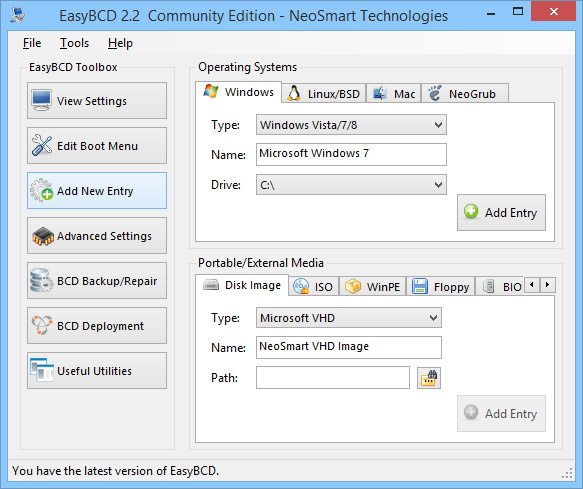Click the NeoGrub gecko tab icon
Screen dimensions: 583x489
[434, 93]
